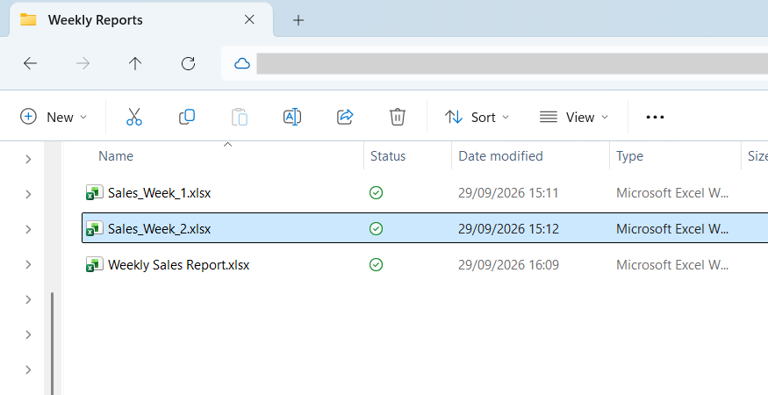The image size is (768, 395).
Task: Expand the first navigation pane chevron
Action: 28,159
